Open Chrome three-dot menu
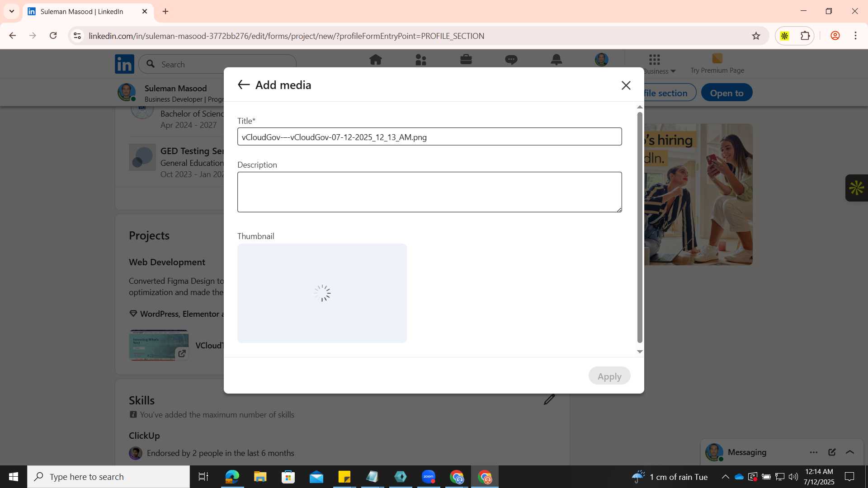Image resolution: width=868 pixels, height=488 pixels. click(855, 36)
